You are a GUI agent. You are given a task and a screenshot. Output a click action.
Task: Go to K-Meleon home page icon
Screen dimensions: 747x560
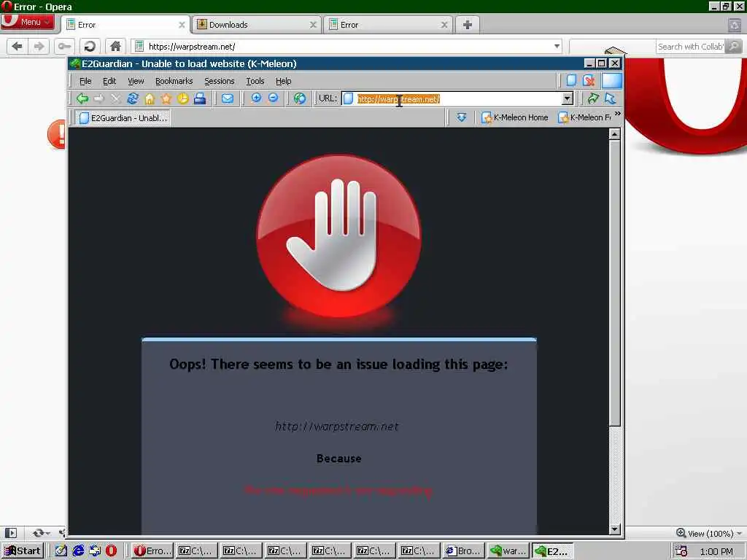[x=150, y=98]
